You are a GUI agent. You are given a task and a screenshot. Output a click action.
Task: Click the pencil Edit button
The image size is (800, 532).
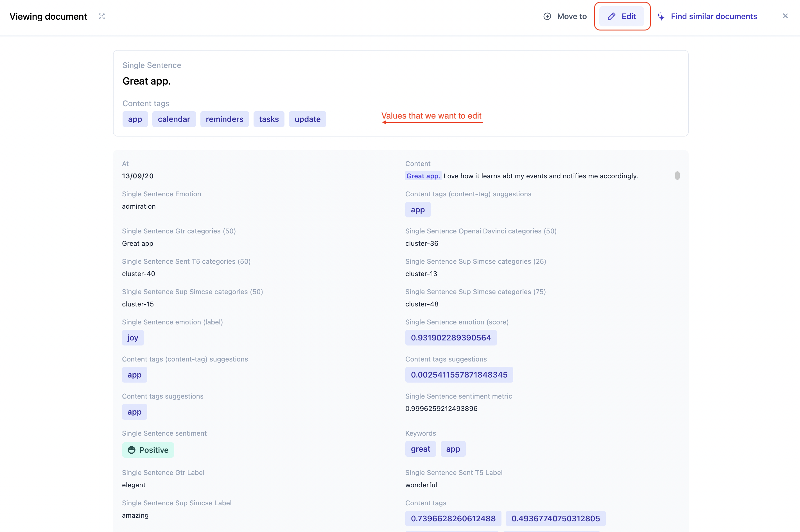point(622,16)
